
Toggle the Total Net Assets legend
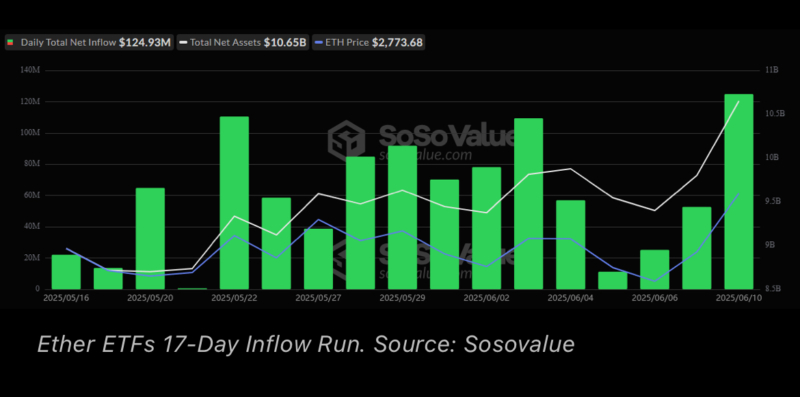(x=243, y=42)
